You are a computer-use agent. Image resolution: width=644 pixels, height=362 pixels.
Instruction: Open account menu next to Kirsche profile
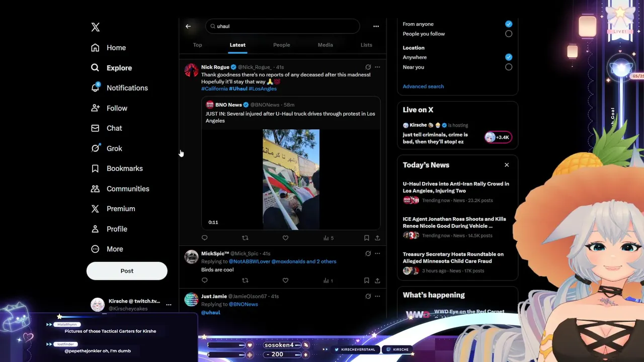point(169,305)
